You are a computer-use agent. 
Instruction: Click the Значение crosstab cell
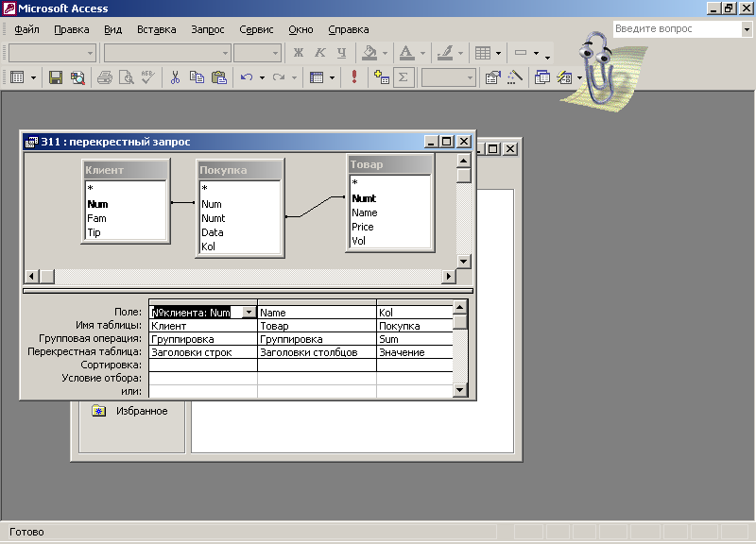[x=415, y=352]
